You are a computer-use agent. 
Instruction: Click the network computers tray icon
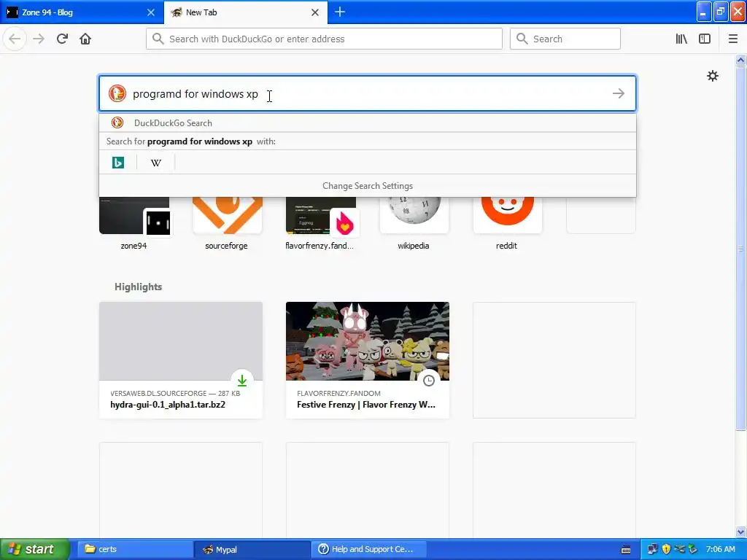coord(652,549)
